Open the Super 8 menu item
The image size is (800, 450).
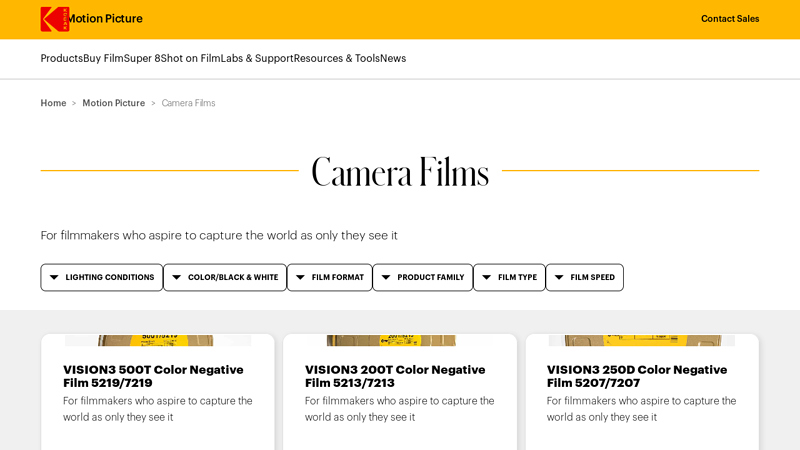point(142,58)
